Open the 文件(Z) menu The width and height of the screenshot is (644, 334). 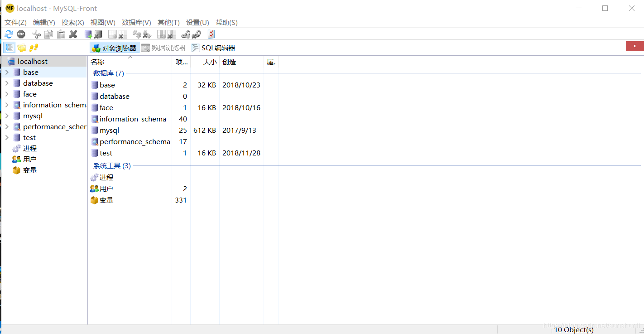tap(15, 22)
